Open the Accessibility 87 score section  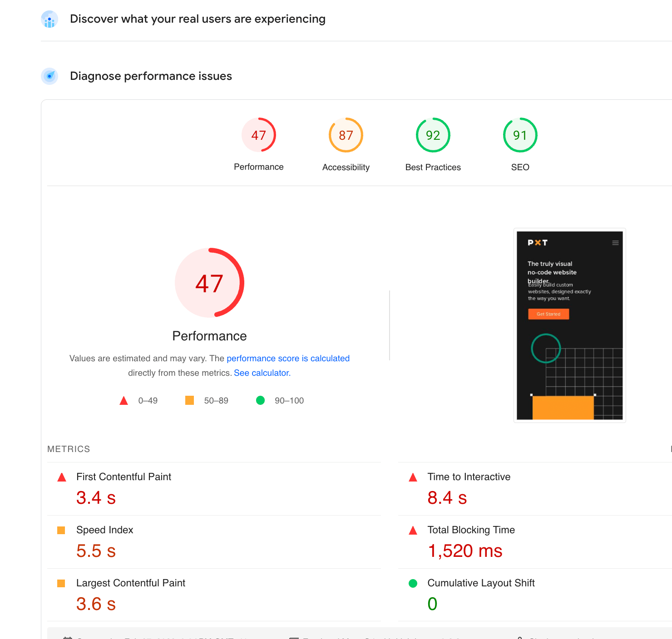click(x=346, y=135)
